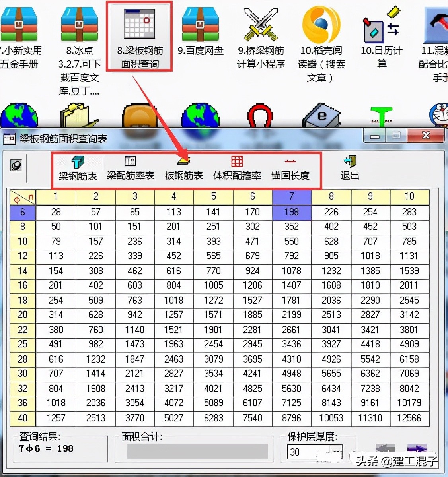Image resolution: width=448 pixels, height=477 pixels.
Task: Select the highlighted 198 table cell
Action: coord(291,212)
